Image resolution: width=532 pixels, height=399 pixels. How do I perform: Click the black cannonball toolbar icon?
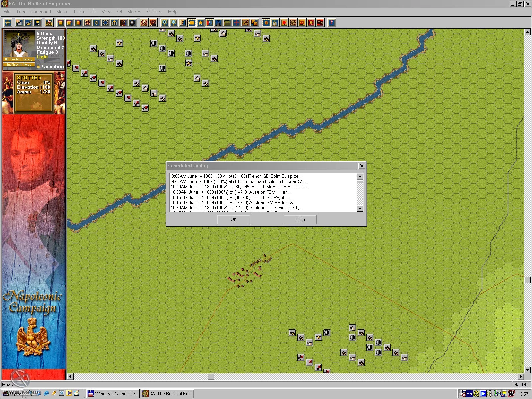(132, 23)
